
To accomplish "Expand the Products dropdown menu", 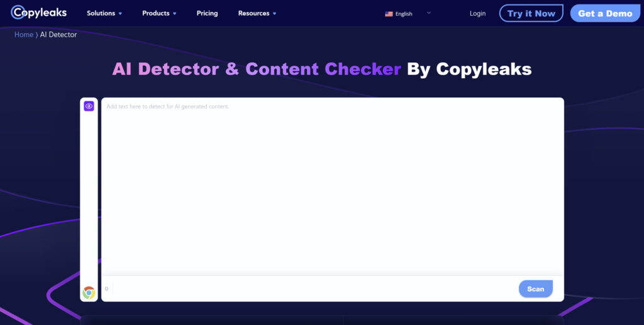I will (159, 13).
